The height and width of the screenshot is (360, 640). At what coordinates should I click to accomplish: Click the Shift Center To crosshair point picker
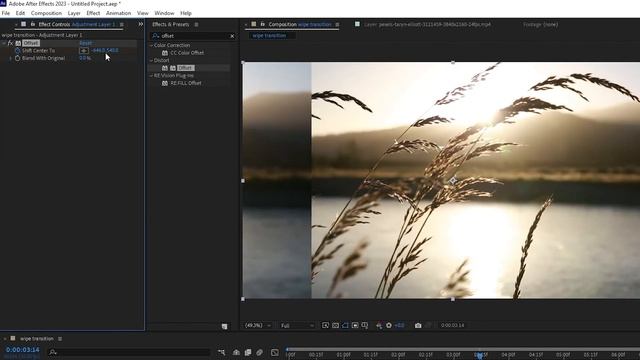pyautogui.click(x=84, y=51)
